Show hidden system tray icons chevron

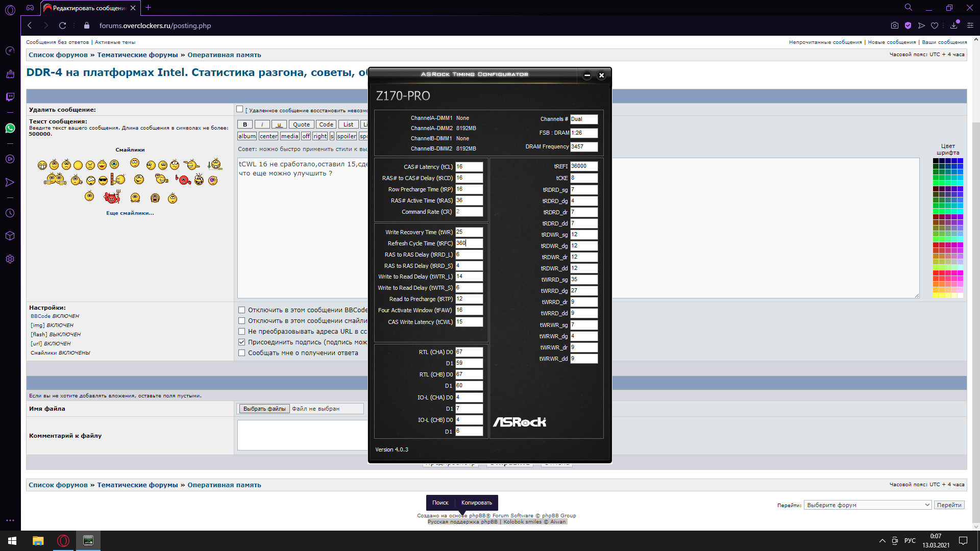(882, 541)
